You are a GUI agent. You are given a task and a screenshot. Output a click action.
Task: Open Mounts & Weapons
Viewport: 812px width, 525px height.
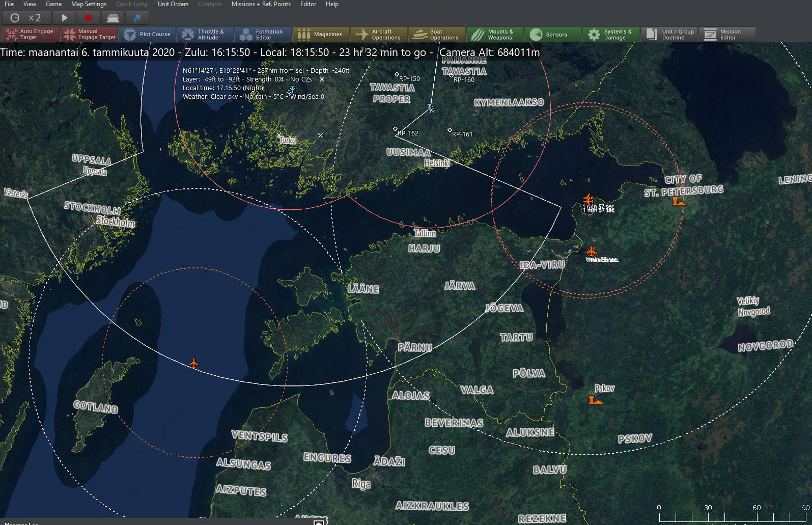(x=495, y=34)
